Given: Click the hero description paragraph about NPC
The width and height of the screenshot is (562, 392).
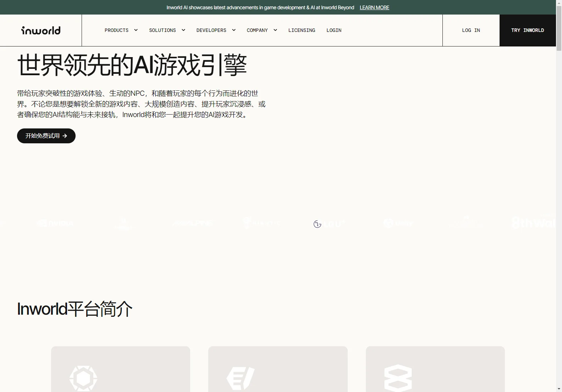Looking at the screenshot, I should click(x=141, y=104).
